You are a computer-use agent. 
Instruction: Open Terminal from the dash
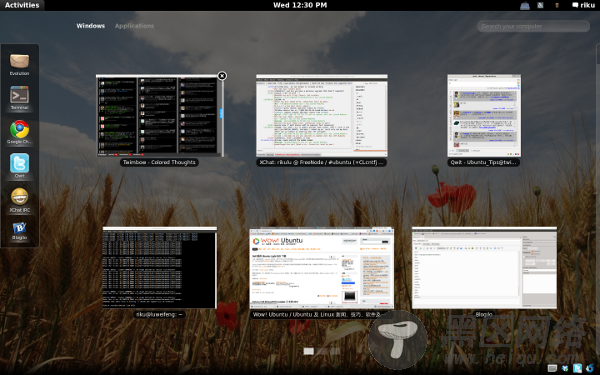pyautogui.click(x=20, y=98)
